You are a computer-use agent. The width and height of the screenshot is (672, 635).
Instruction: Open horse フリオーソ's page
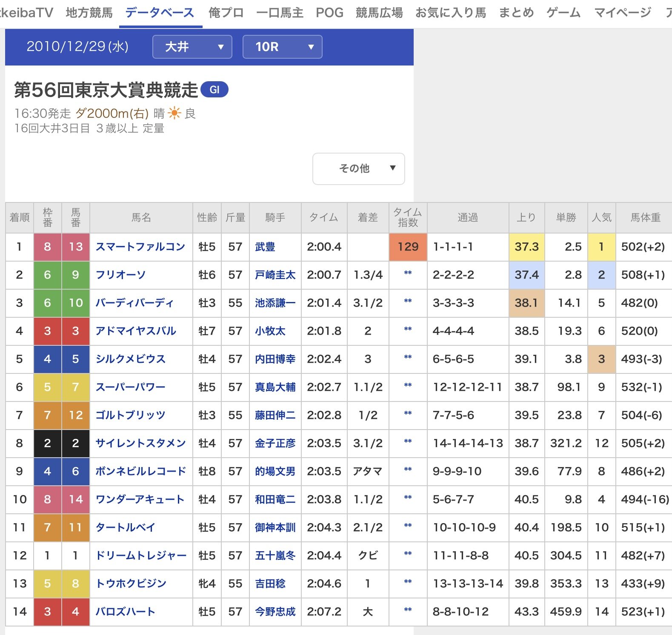click(120, 275)
